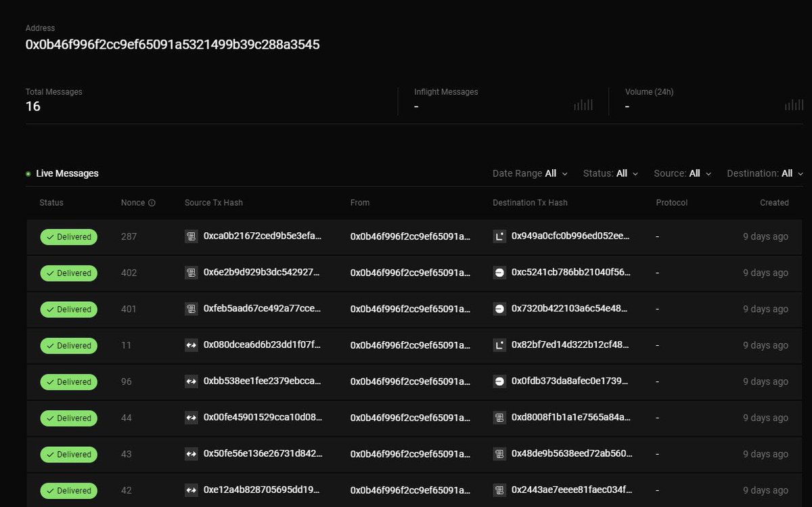
Task: Open source transaction 0xe12a4b828705695dd19
Action: point(263,490)
